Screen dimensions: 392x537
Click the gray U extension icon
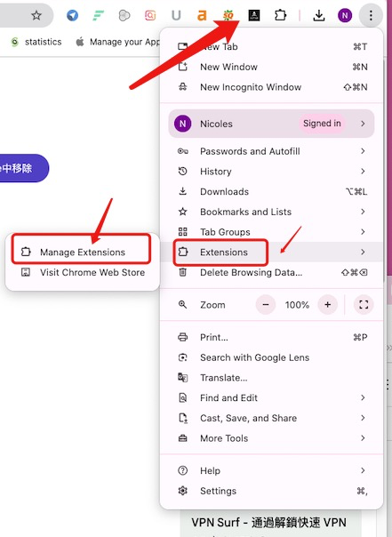pyautogui.click(x=176, y=15)
